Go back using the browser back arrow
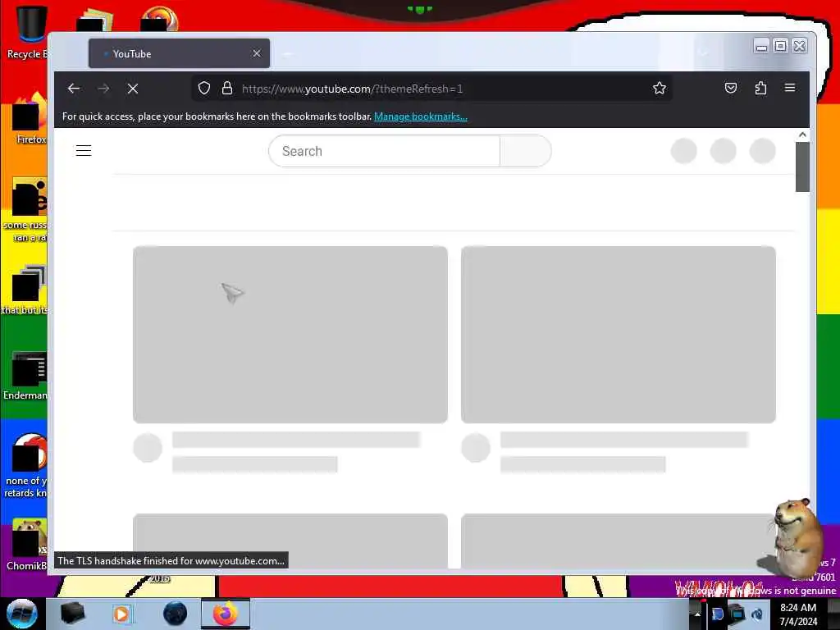 74,89
